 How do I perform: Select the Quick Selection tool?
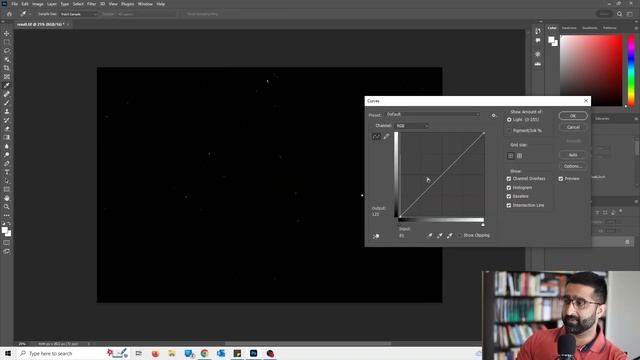[x=7, y=59]
